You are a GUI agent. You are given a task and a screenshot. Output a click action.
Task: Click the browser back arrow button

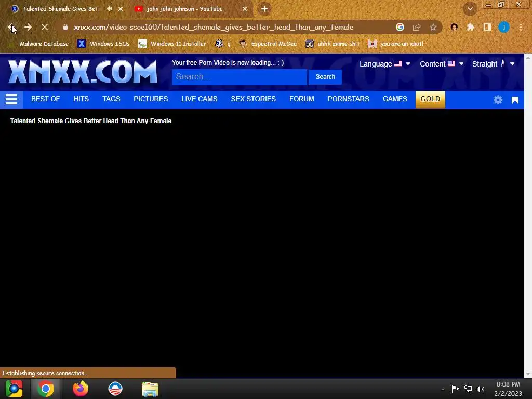click(x=11, y=28)
